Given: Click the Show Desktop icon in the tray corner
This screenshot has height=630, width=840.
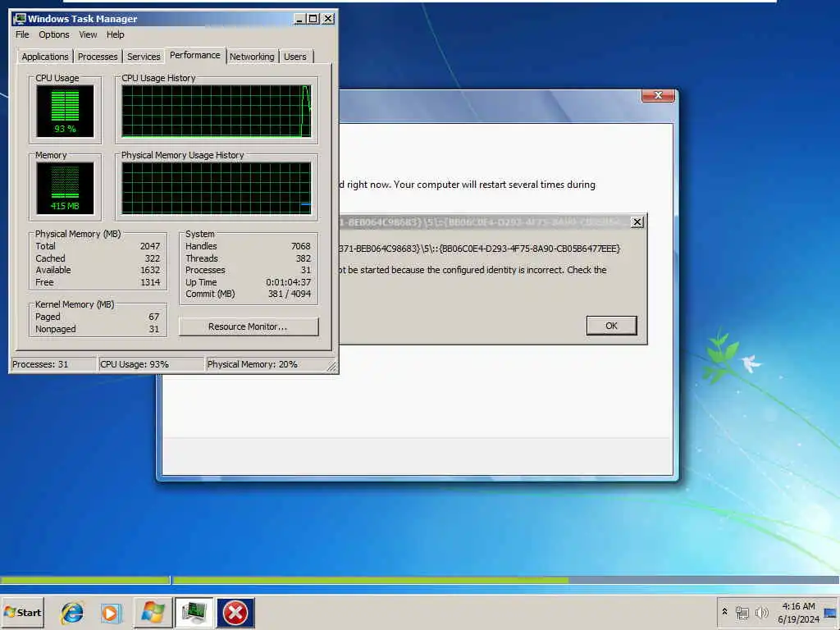Looking at the screenshot, I should pos(830,612).
